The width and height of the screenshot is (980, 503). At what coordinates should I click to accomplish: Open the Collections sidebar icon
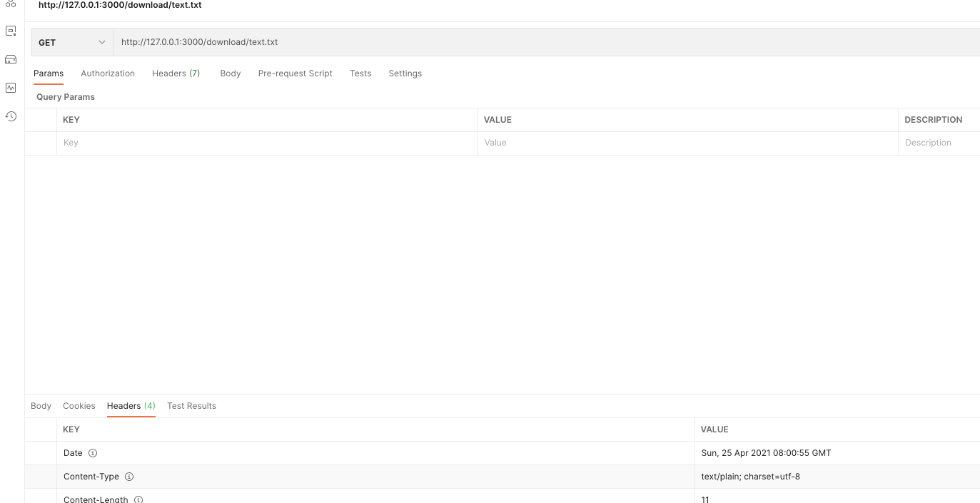(11, 5)
